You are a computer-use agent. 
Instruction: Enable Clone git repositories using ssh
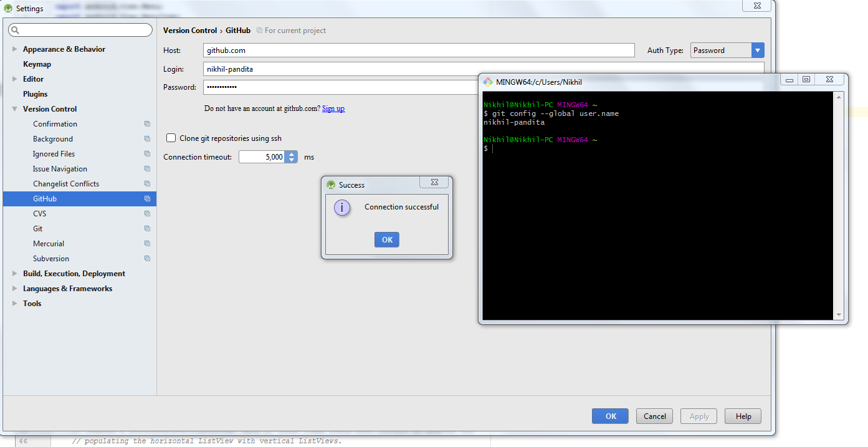click(x=171, y=138)
